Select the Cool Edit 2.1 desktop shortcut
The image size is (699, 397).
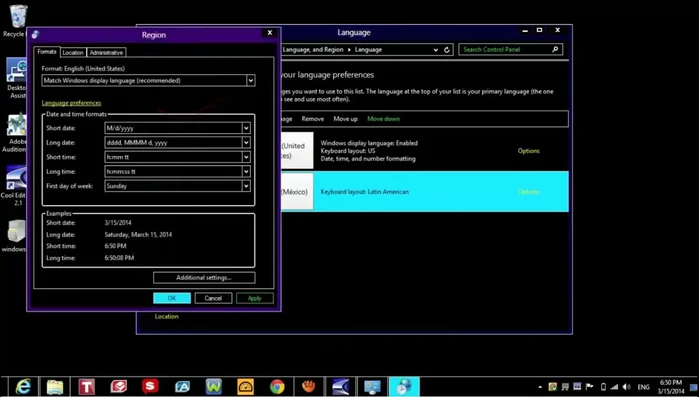pos(14,186)
